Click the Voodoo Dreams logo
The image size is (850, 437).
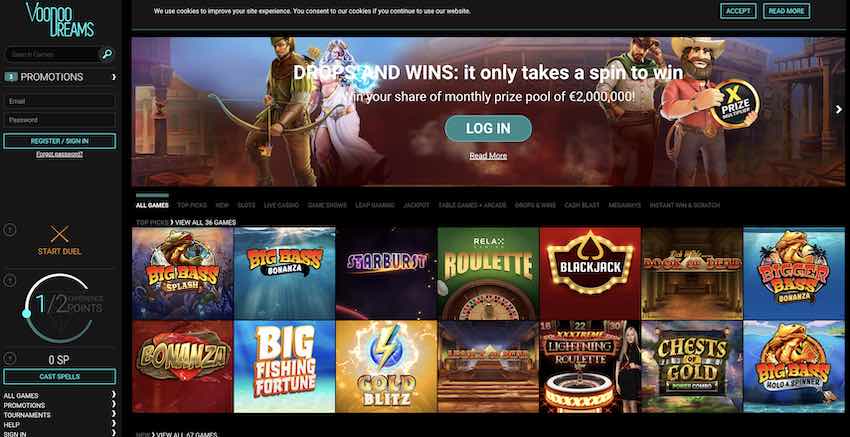pyautogui.click(x=60, y=20)
